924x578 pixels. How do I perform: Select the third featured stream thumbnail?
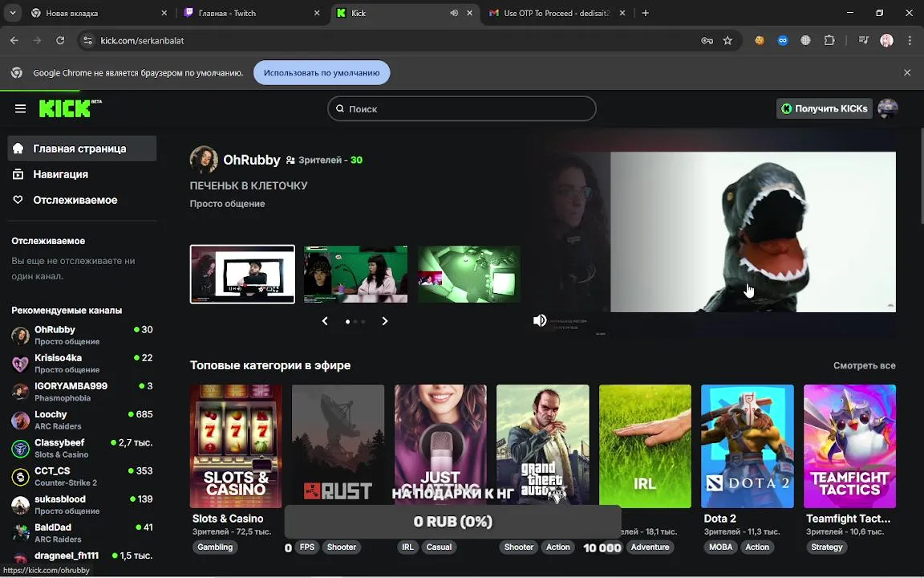click(x=469, y=275)
